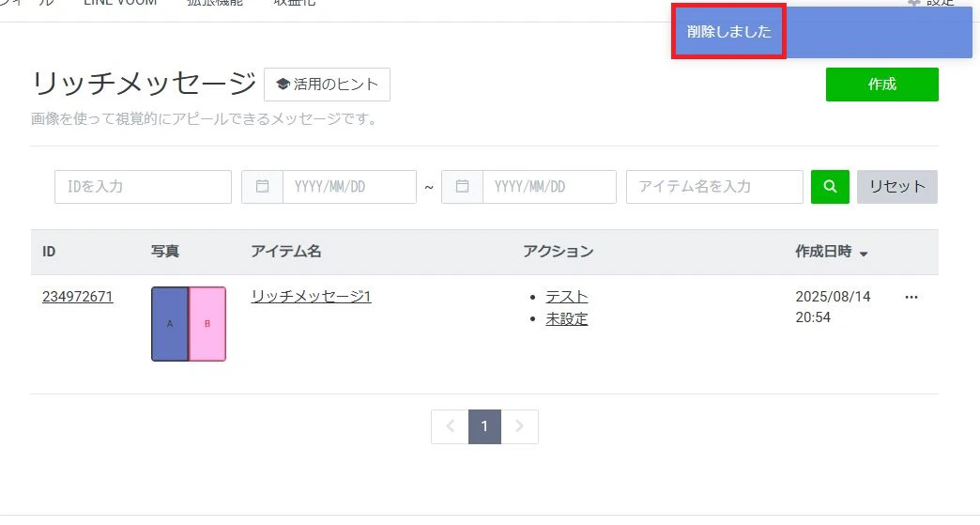This screenshot has width=980, height=525.
Task: Click the 作成 button
Action: point(881,85)
